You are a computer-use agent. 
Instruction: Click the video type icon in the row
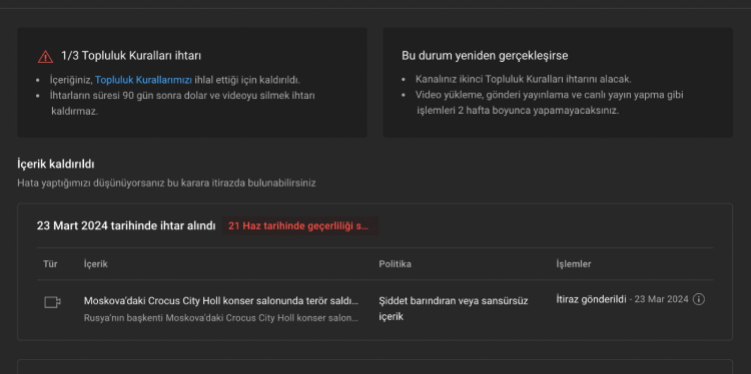click(x=52, y=302)
